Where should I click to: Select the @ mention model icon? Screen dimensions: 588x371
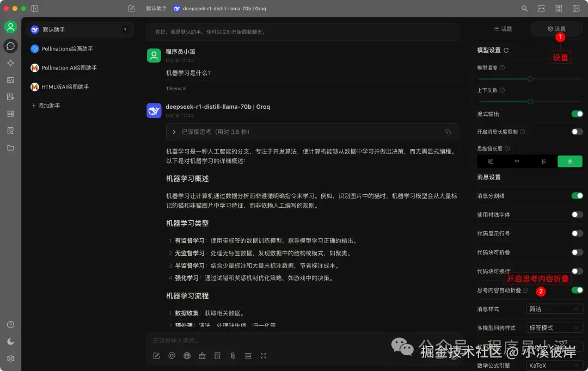pyautogui.click(x=171, y=355)
